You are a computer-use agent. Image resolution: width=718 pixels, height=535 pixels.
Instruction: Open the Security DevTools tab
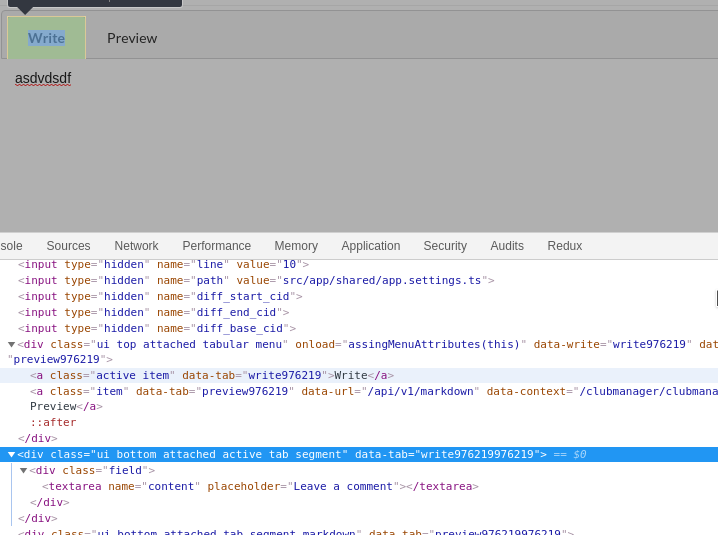point(445,246)
